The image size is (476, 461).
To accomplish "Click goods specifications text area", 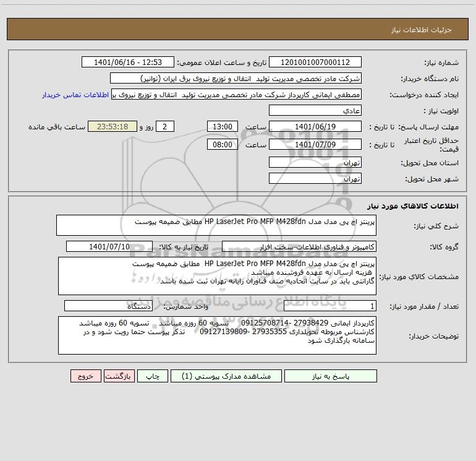I will click(217, 276).
